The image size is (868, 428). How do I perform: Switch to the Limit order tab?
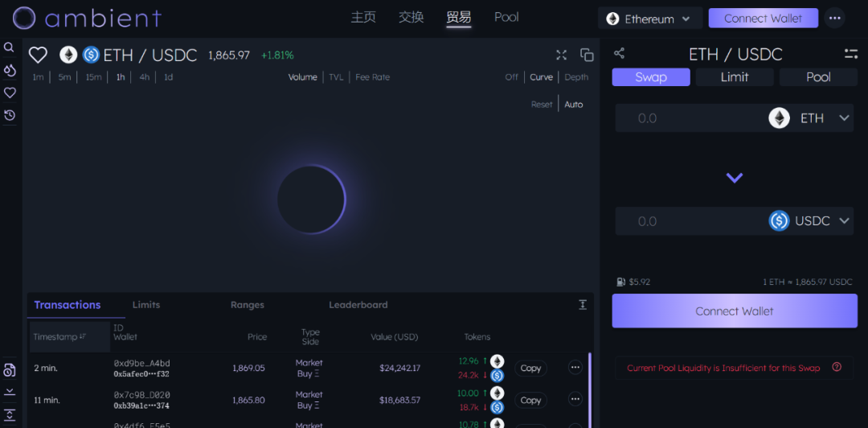tap(735, 77)
